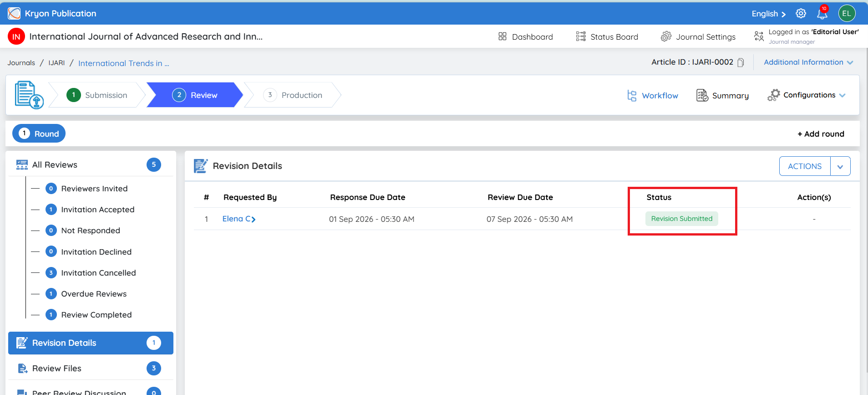
Task: Select Invitation Declined
Action: tap(89, 252)
